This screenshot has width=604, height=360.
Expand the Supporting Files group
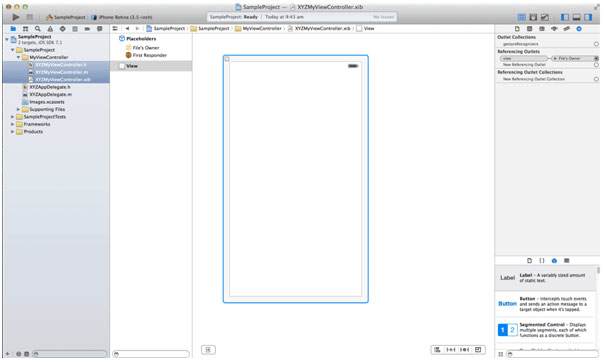point(18,109)
